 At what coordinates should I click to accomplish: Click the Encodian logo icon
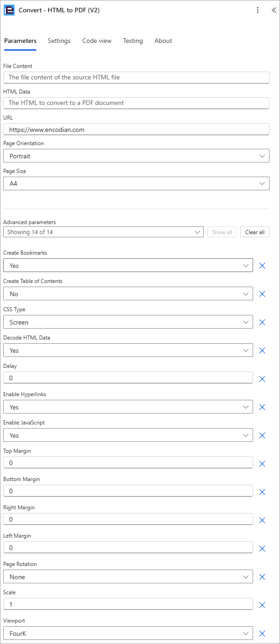(9, 10)
